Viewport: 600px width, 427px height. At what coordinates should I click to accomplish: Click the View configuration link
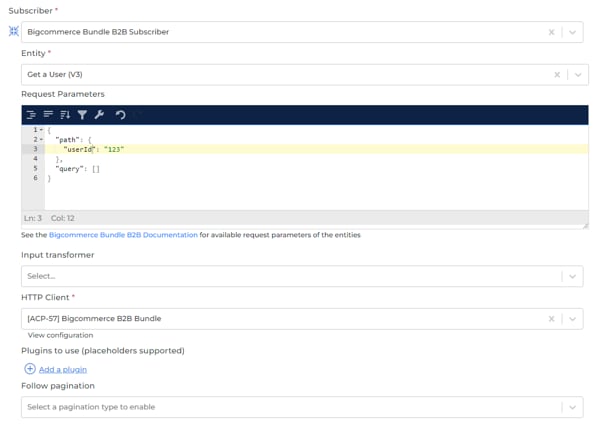[x=60, y=335]
